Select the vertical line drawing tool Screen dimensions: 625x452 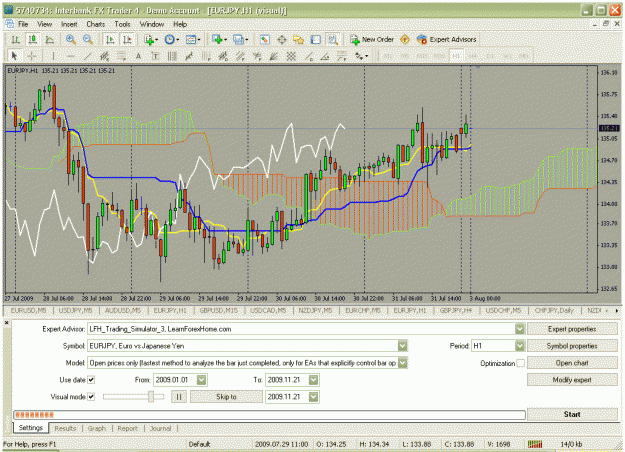tap(53, 56)
